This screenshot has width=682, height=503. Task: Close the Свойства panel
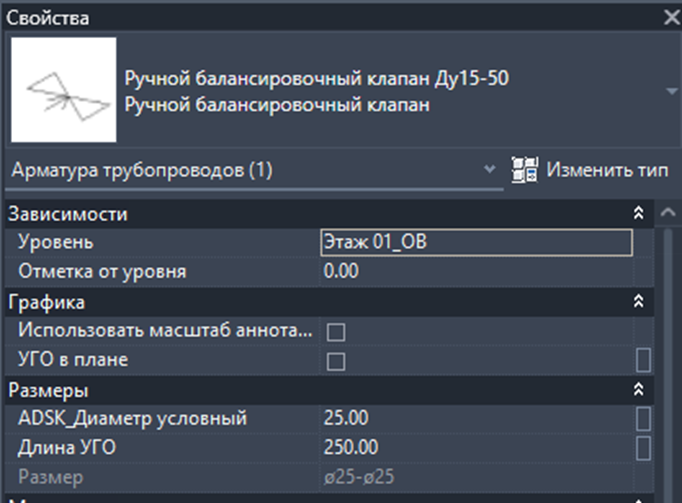(x=672, y=18)
